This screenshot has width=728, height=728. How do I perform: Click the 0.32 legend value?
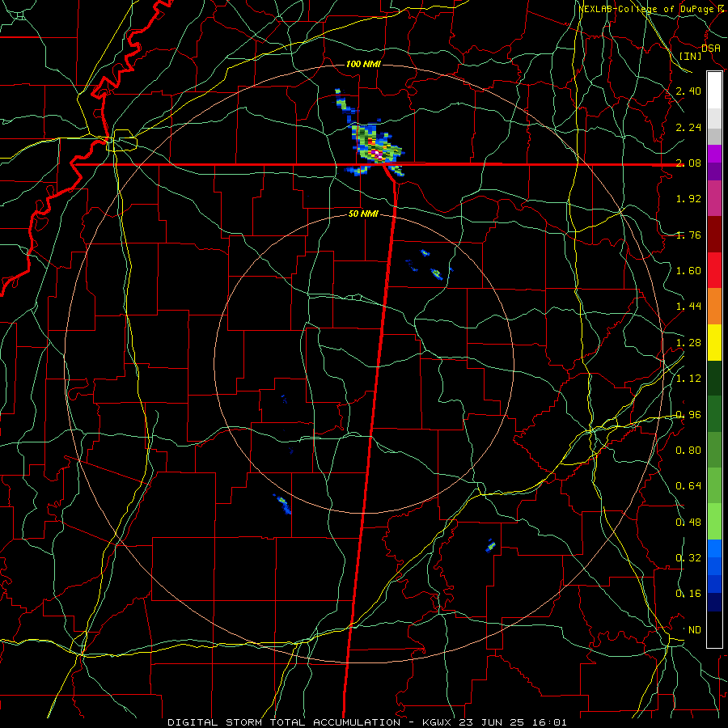tap(688, 557)
